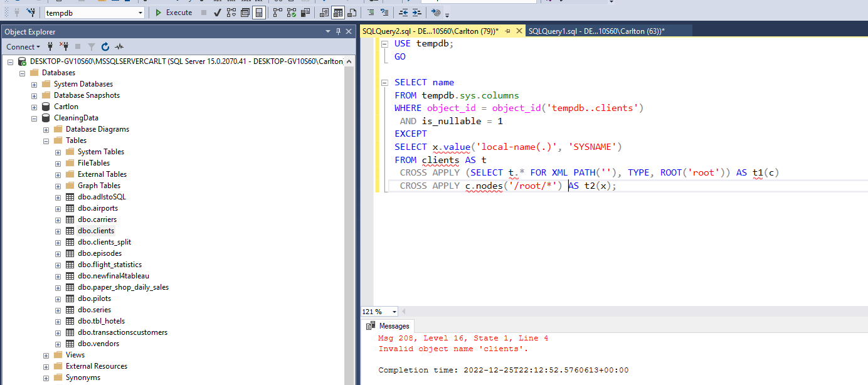Switch output to Results to File

[x=351, y=13]
